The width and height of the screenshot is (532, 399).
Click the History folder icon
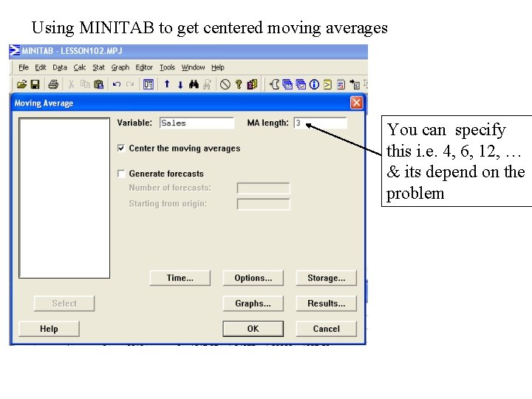327,84
